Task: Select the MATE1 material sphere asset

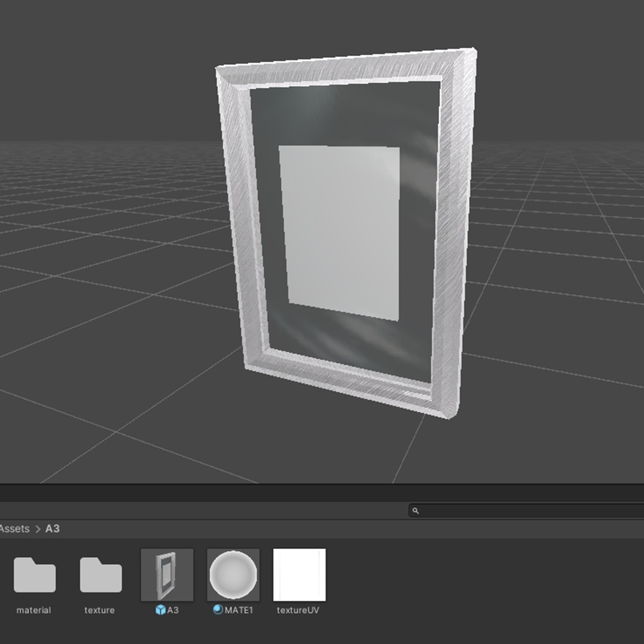Action: pos(233,575)
